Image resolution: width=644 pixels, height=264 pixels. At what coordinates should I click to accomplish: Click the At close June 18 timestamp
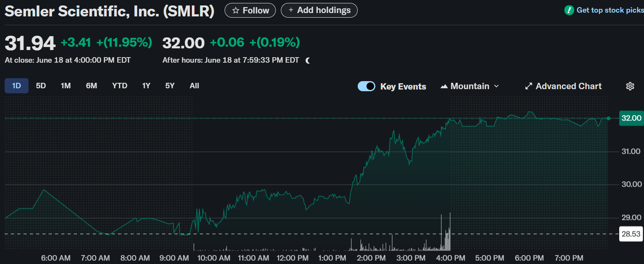[68, 60]
